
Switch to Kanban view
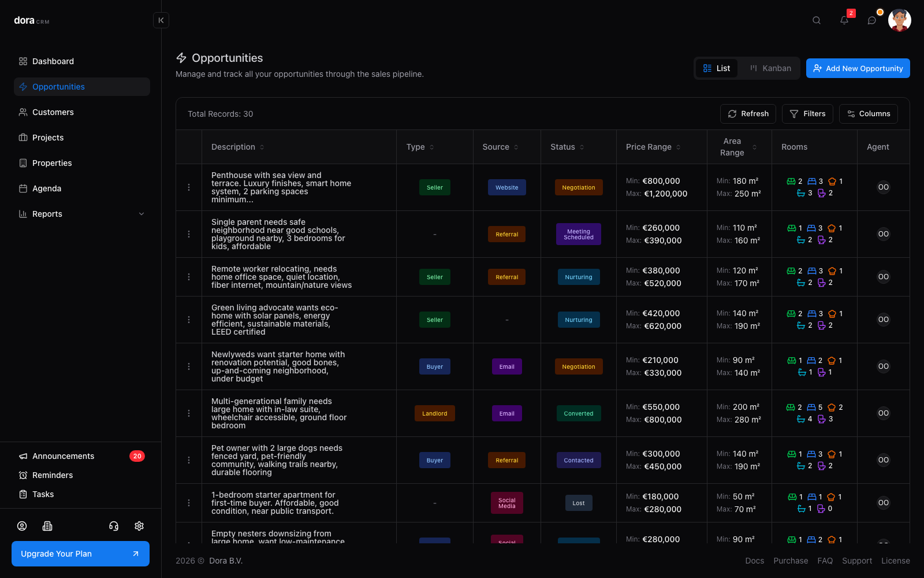770,68
